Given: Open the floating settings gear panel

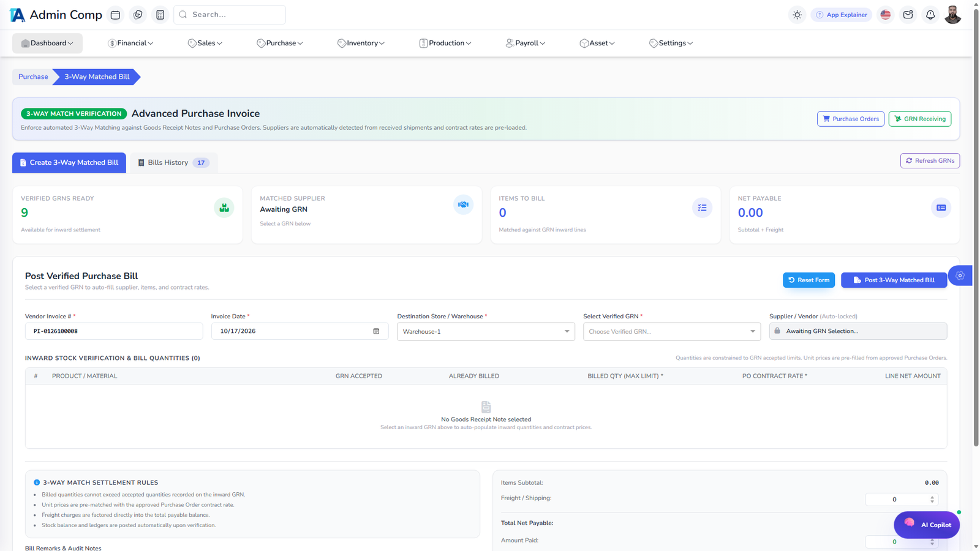Looking at the screenshot, I should pyautogui.click(x=960, y=275).
